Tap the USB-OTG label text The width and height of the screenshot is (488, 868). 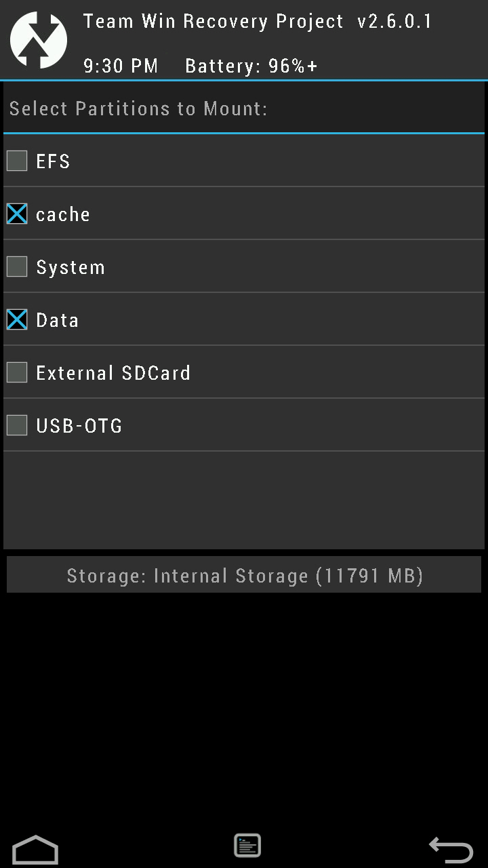click(x=79, y=426)
